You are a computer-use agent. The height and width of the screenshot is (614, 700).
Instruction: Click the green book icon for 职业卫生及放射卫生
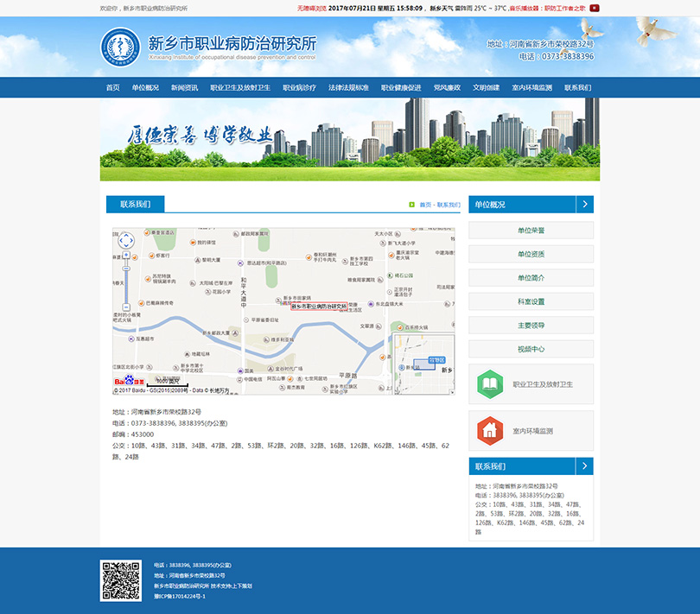[x=489, y=384]
